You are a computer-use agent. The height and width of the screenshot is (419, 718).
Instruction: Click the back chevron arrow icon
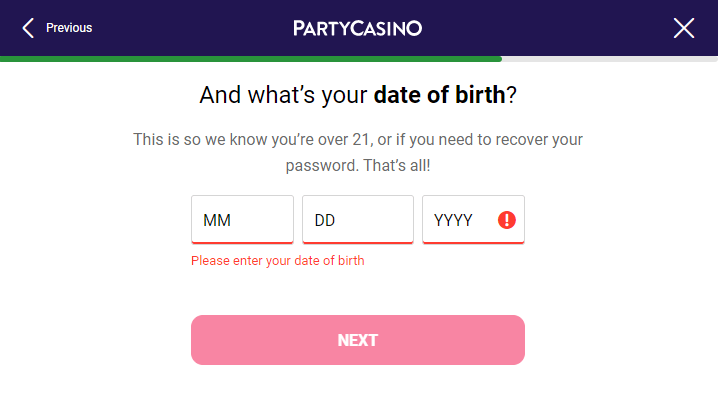[x=28, y=28]
